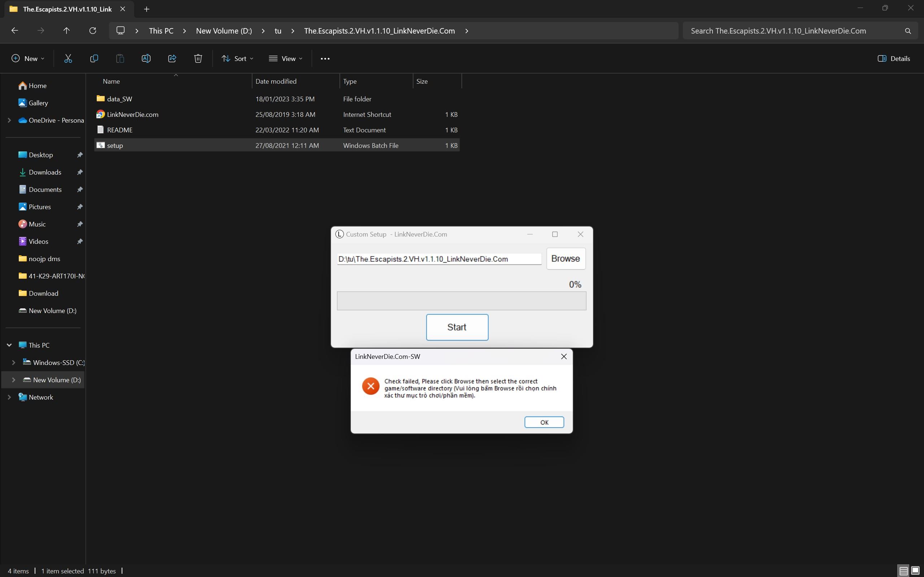
Task: Click the overflow menu three-dot icon
Action: pos(325,58)
